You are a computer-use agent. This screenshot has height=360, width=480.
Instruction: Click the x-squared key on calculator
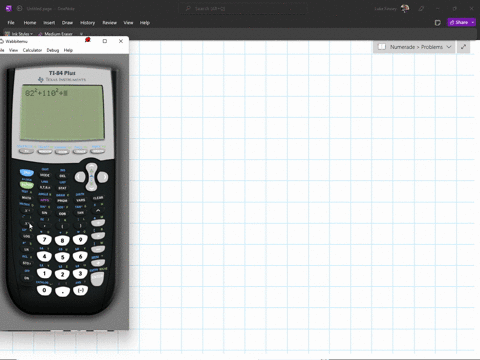[x=27, y=223]
